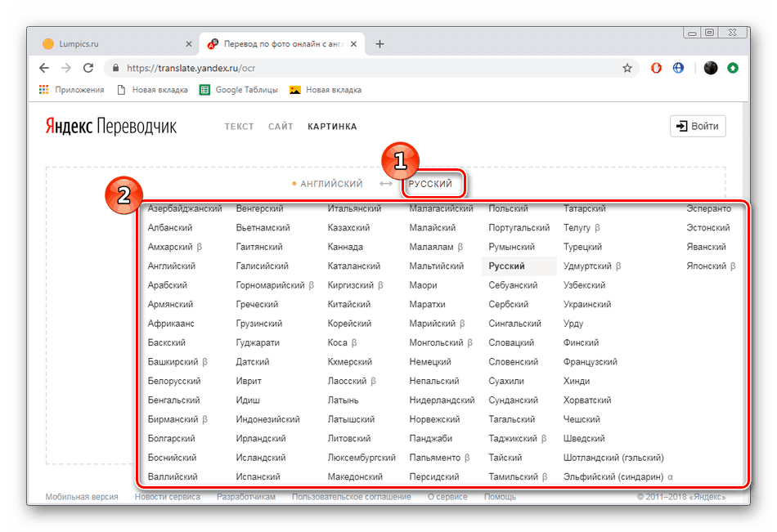Viewport: 777px width, 532px height.
Task: Reload the page with refresh icon
Action: pos(88,68)
